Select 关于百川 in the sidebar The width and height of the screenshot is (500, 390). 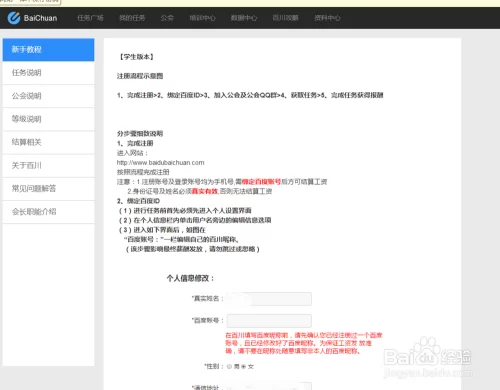click(48, 165)
